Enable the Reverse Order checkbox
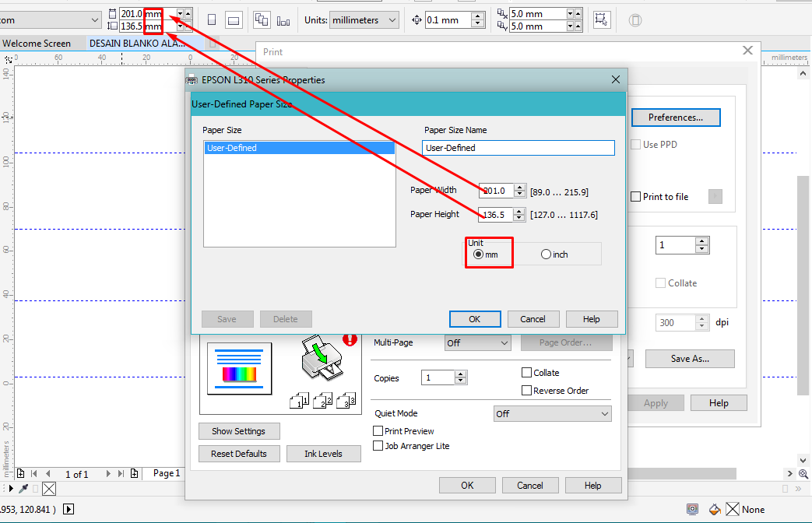The width and height of the screenshot is (812, 523). (526, 391)
